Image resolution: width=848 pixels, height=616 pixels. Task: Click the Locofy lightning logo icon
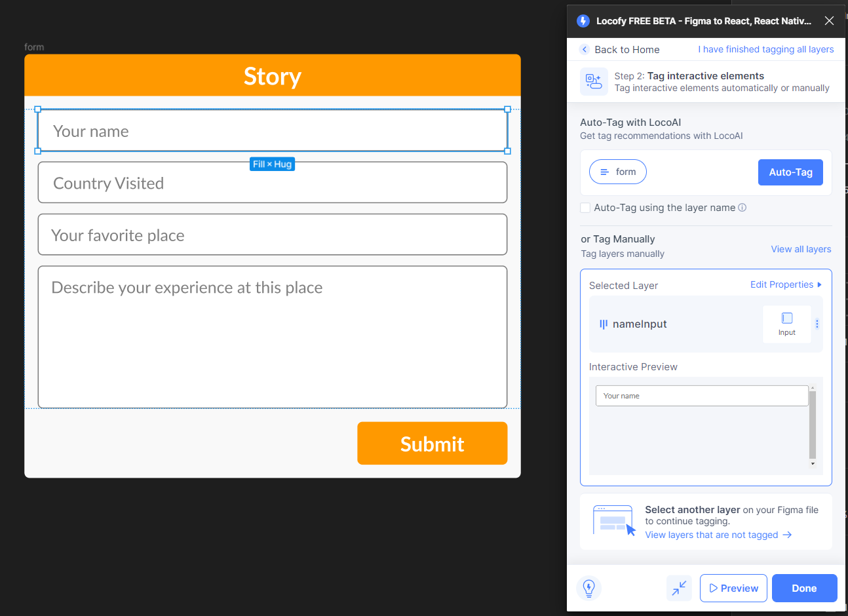click(x=583, y=20)
